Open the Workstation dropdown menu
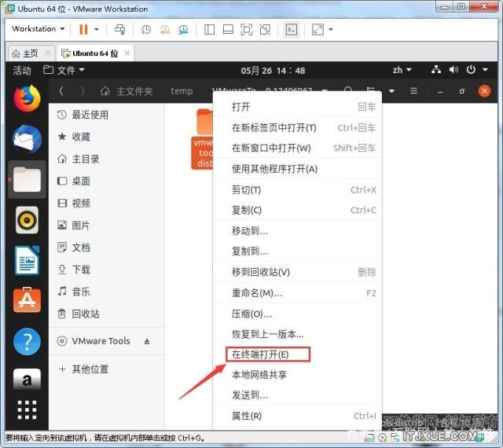Screen dimensions: 503x448 click(39, 29)
